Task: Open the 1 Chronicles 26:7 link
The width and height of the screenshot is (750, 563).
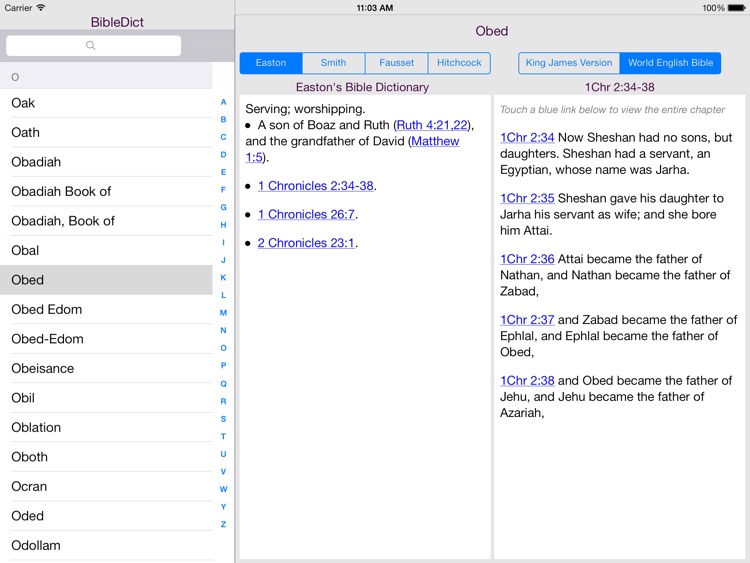Action: (x=306, y=214)
